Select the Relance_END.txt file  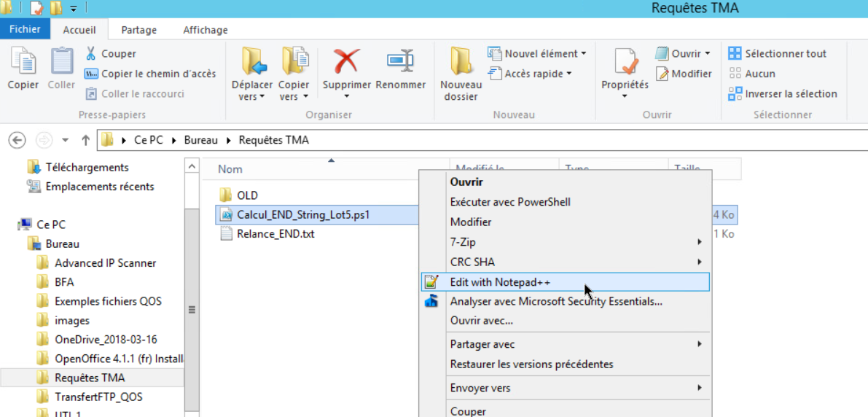point(275,234)
